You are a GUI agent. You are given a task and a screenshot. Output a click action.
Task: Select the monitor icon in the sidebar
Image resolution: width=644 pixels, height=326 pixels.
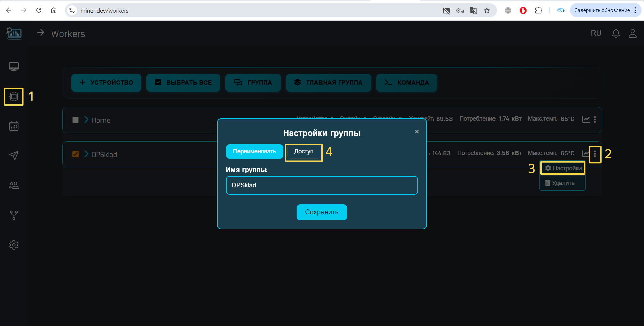[x=13, y=66]
